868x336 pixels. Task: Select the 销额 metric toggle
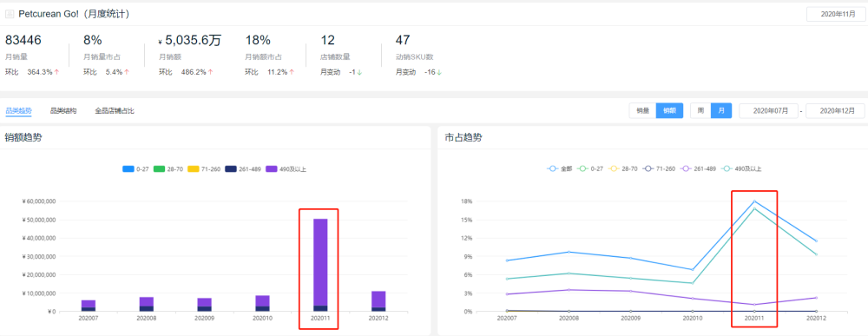tap(669, 111)
